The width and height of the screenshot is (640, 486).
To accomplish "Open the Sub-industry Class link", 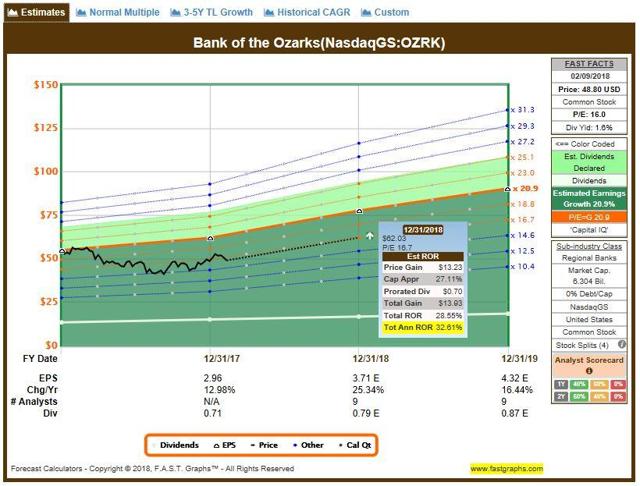I will click(x=589, y=246).
